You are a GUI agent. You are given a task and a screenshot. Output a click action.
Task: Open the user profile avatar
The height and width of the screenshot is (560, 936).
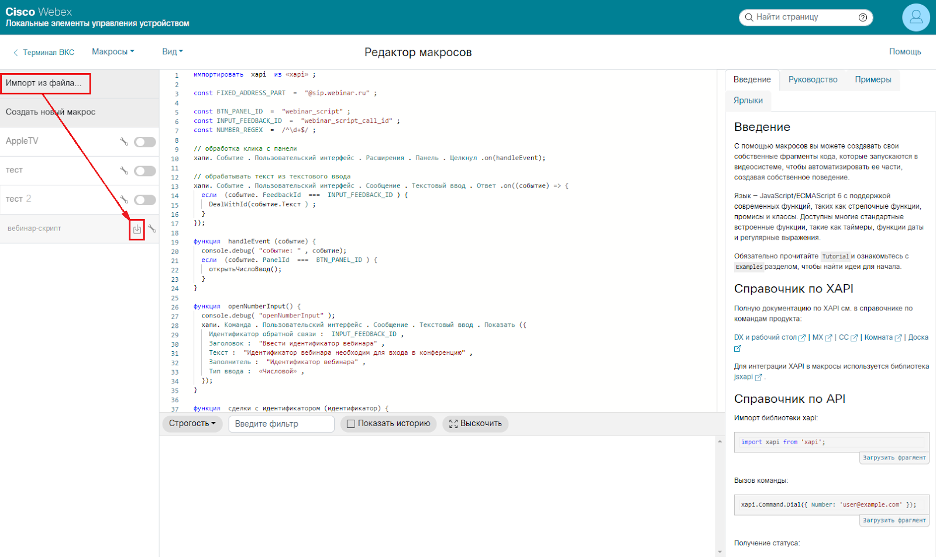click(x=916, y=17)
